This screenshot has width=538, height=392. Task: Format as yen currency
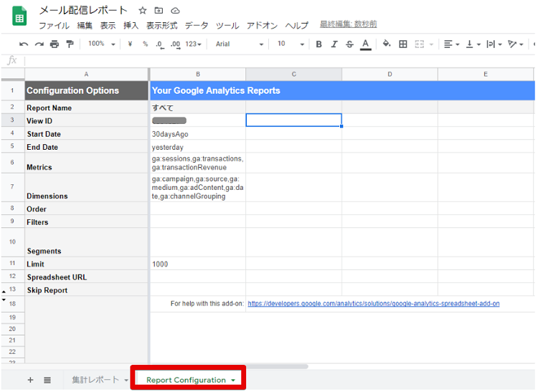tap(130, 44)
